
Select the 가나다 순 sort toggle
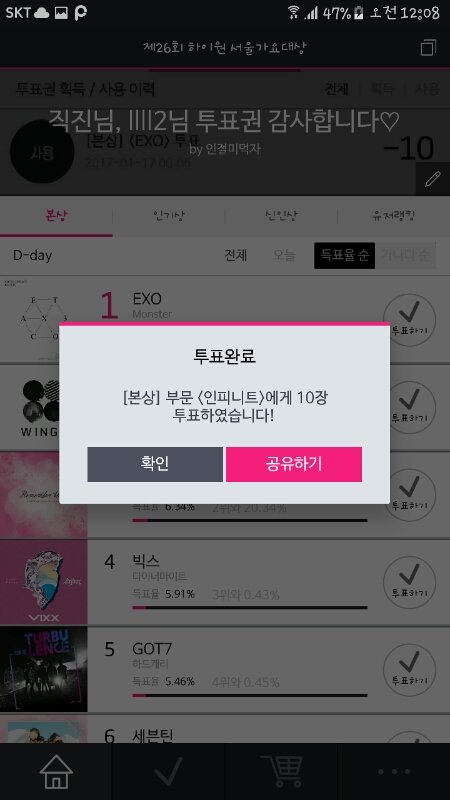406,256
